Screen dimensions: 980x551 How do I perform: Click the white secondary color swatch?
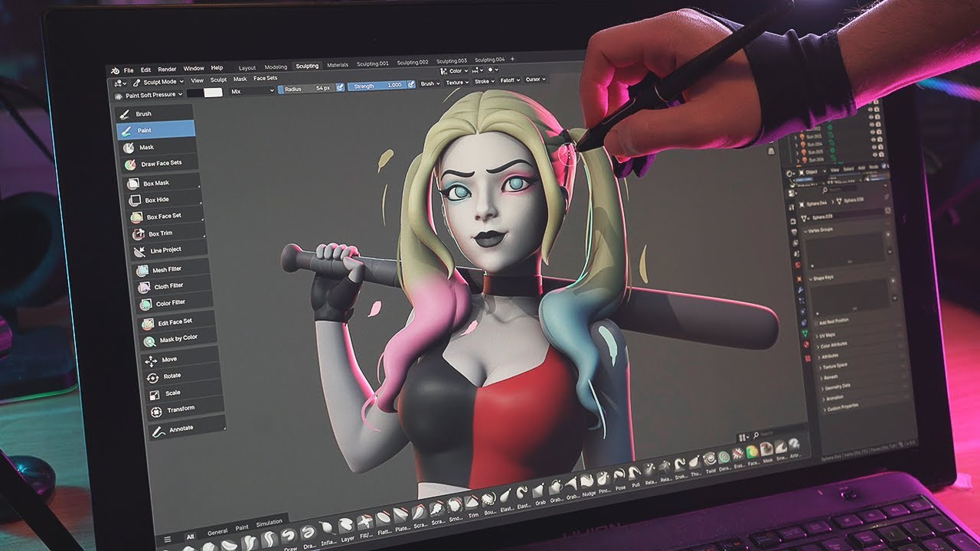(x=214, y=93)
